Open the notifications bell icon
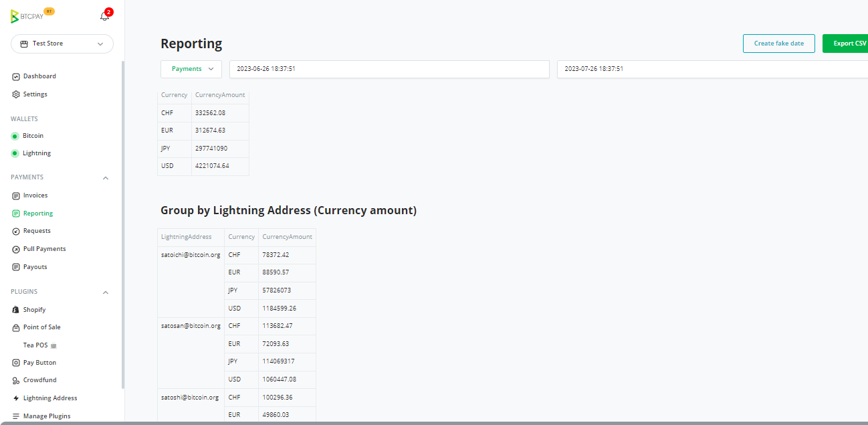The width and height of the screenshot is (868, 425). point(104,16)
